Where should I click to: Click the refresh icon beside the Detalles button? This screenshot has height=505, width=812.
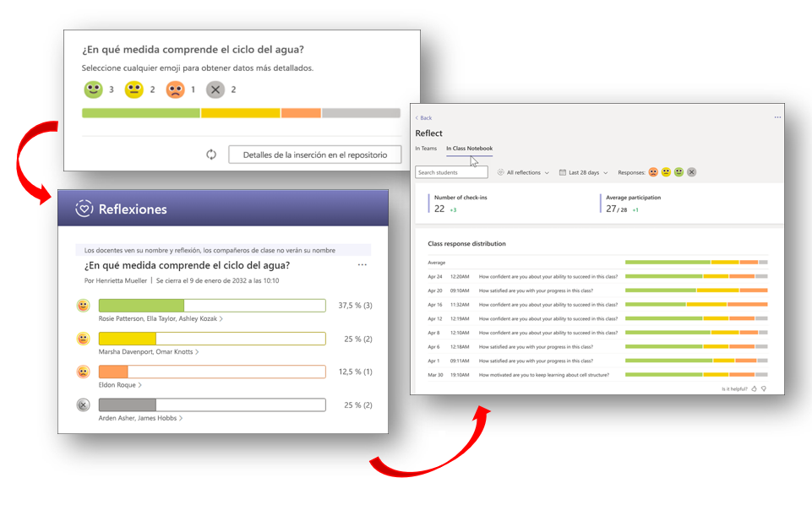coord(211,155)
